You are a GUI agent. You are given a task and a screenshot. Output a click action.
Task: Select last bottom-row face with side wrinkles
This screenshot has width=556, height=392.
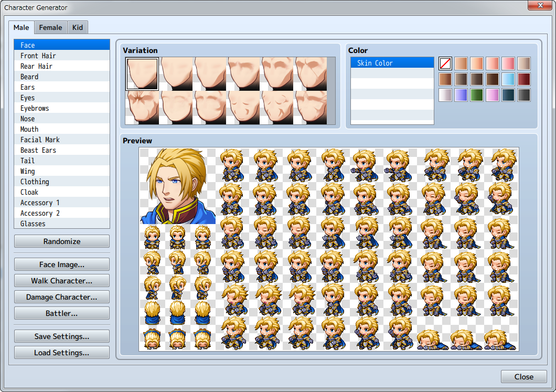point(311,108)
